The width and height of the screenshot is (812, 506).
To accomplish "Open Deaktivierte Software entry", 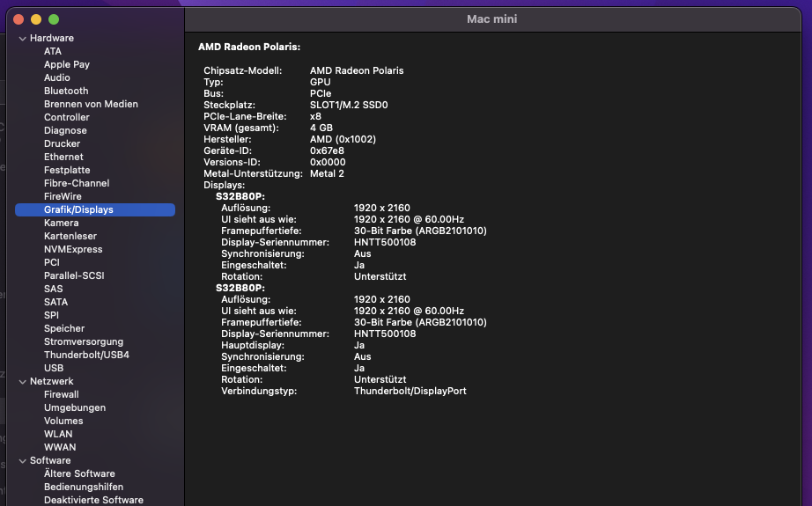I will point(93,500).
